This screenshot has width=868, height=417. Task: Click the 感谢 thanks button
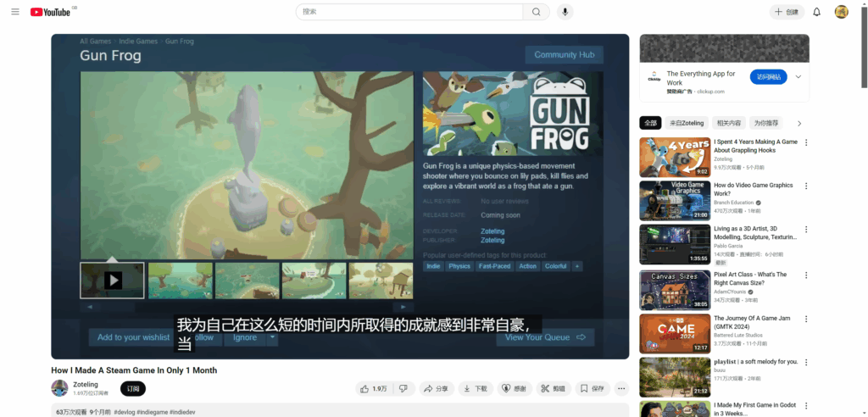515,389
